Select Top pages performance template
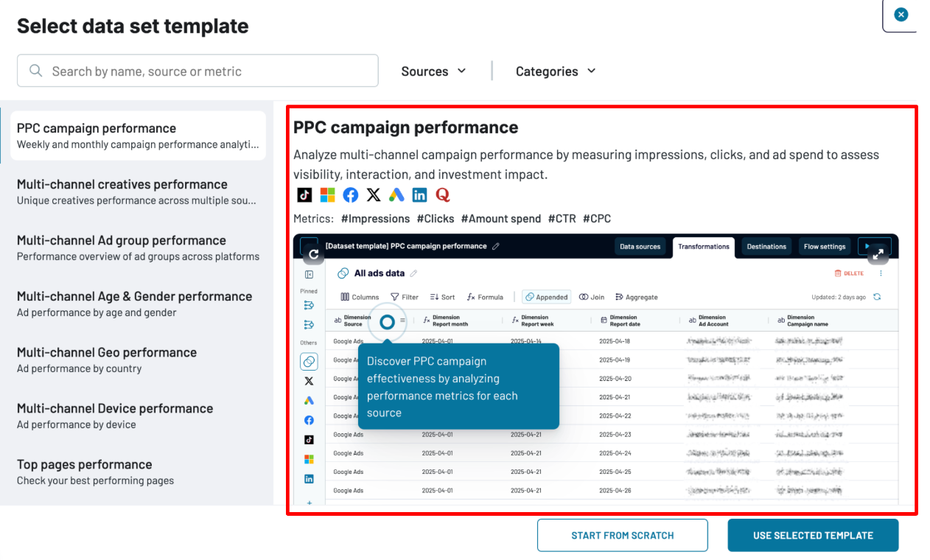 tap(137, 472)
